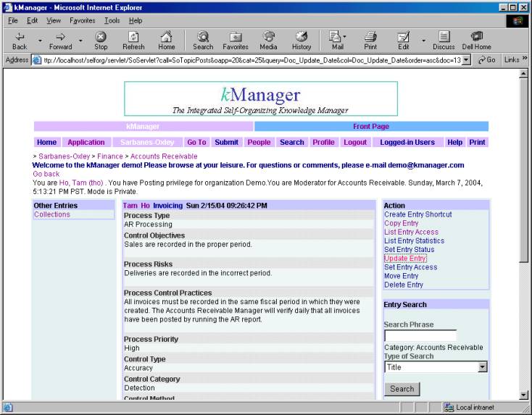Open the Submit navigation link

[x=226, y=143]
